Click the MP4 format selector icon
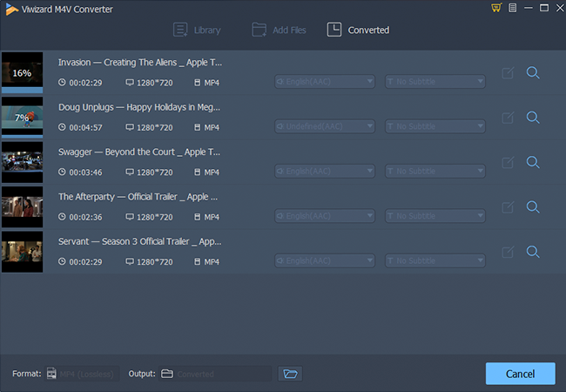 52,374
